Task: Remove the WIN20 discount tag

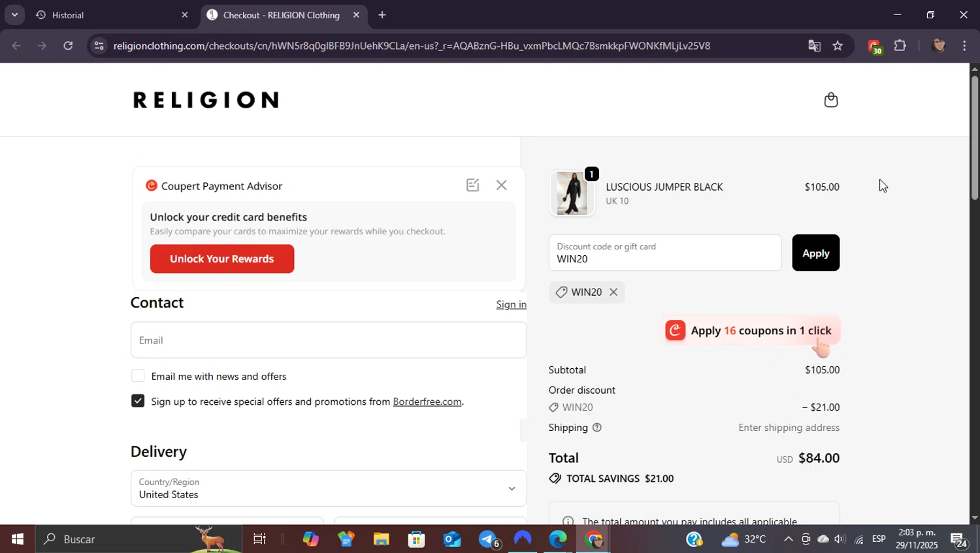Action: [x=613, y=292]
